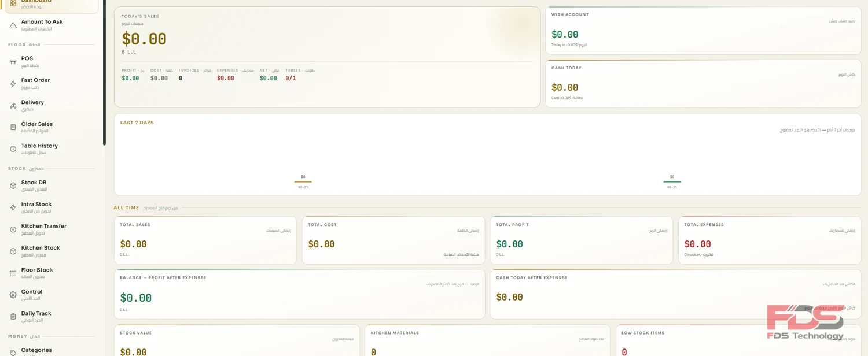868x356 pixels.
Task: Click the Total Sales $0.00 amount
Action: click(134, 244)
